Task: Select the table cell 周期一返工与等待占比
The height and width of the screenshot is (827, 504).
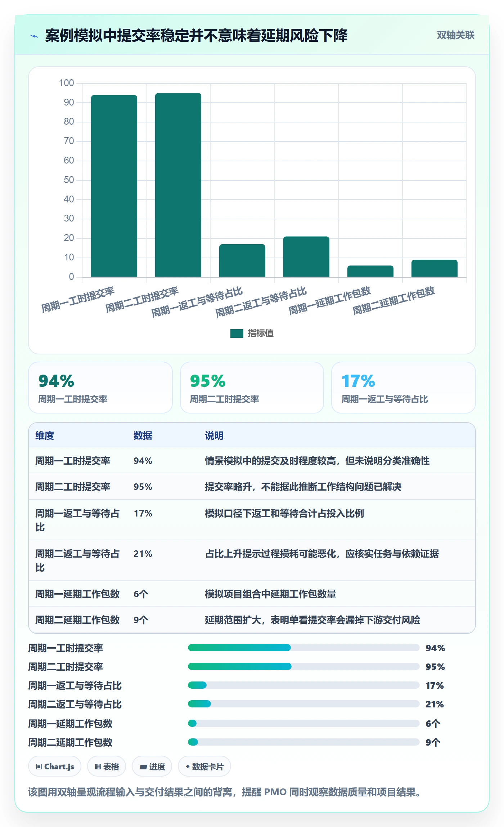Action: pos(77,520)
